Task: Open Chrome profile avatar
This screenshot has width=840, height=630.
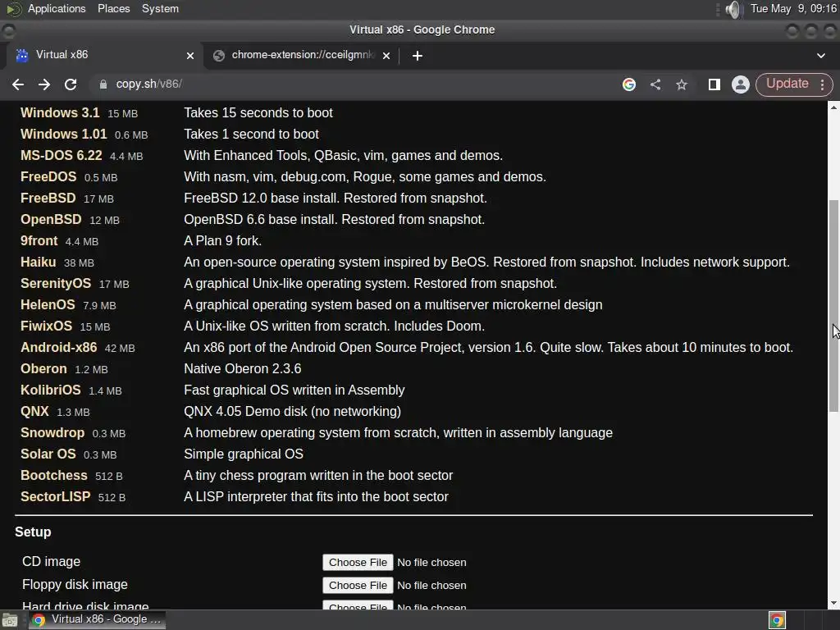Action: pos(741,84)
